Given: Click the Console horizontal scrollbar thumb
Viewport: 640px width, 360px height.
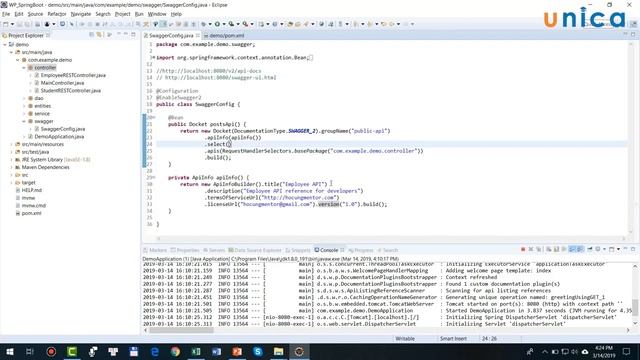Looking at the screenshot, I should [x=181, y=330].
